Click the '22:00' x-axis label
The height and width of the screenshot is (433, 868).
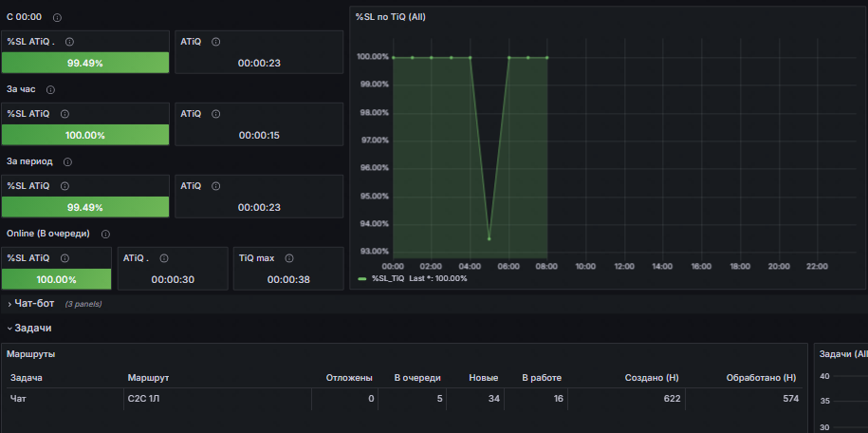[x=817, y=266]
